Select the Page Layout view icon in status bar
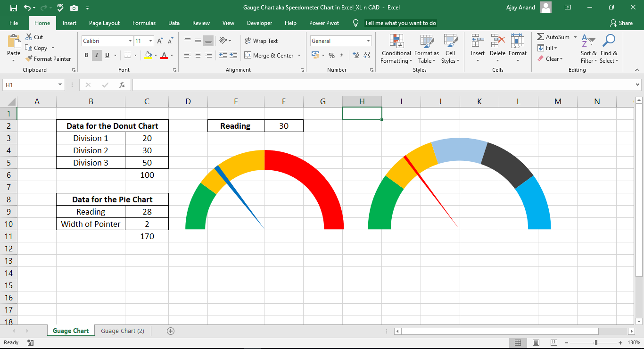644x349 pixels. click(x=536, y=343)
